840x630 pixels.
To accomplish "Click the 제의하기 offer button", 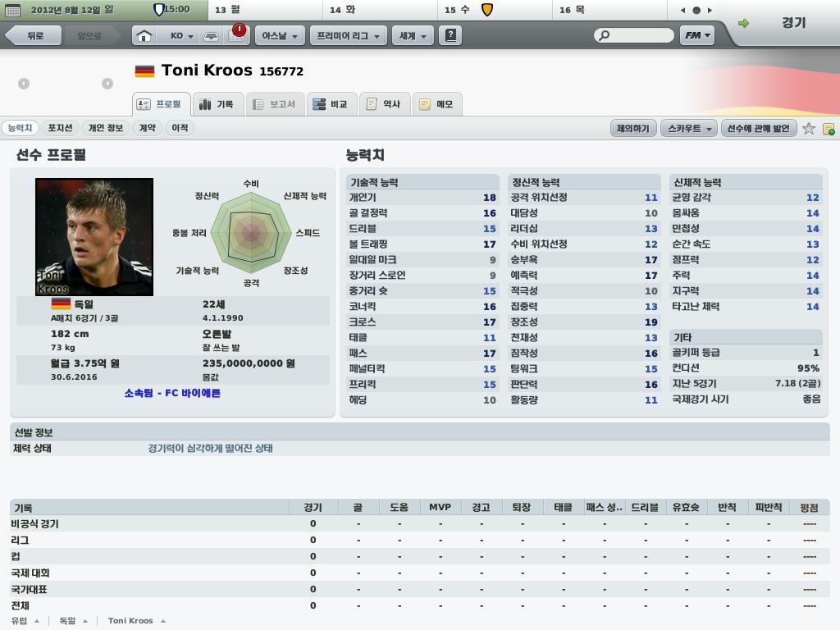I will (632, 129).
